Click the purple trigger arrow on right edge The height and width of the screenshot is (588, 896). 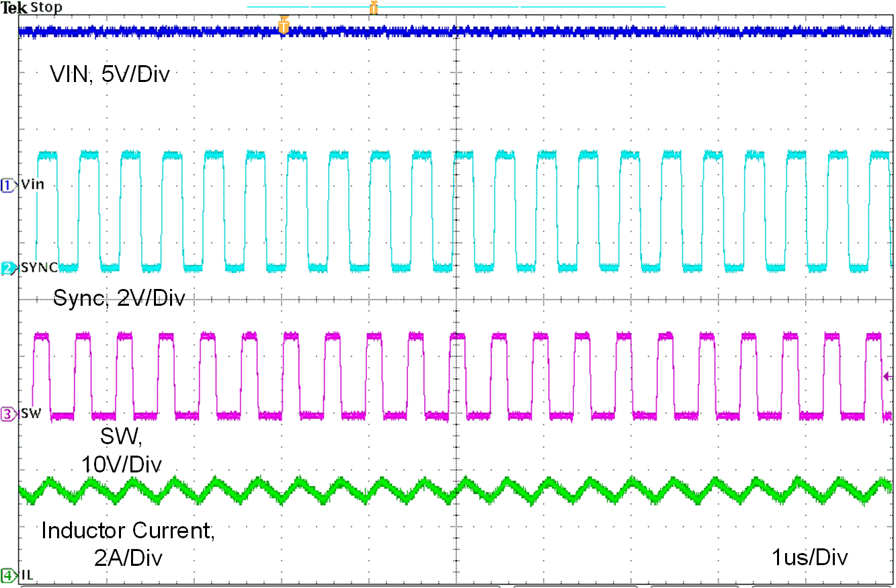pos(889,378)
